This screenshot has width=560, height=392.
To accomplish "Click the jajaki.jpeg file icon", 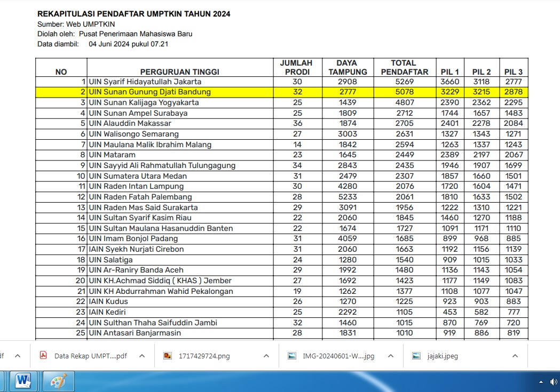I will click(x=416, y=356).
